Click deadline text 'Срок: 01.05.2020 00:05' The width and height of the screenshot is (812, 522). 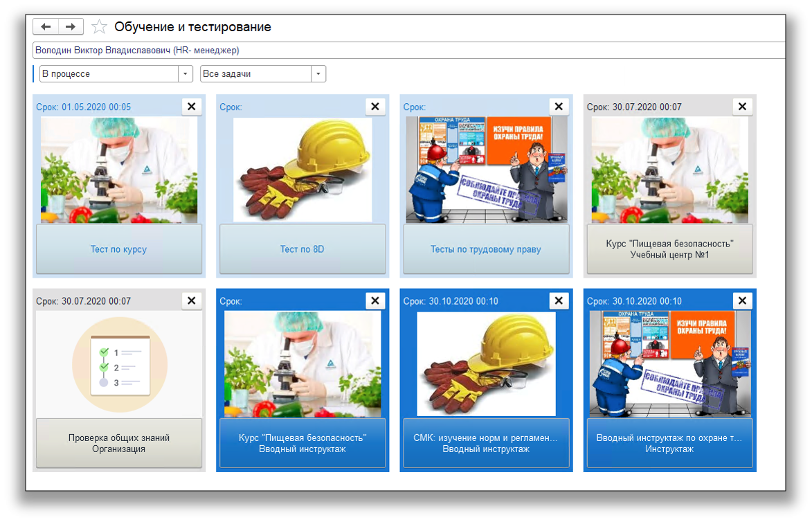point(83,107)
